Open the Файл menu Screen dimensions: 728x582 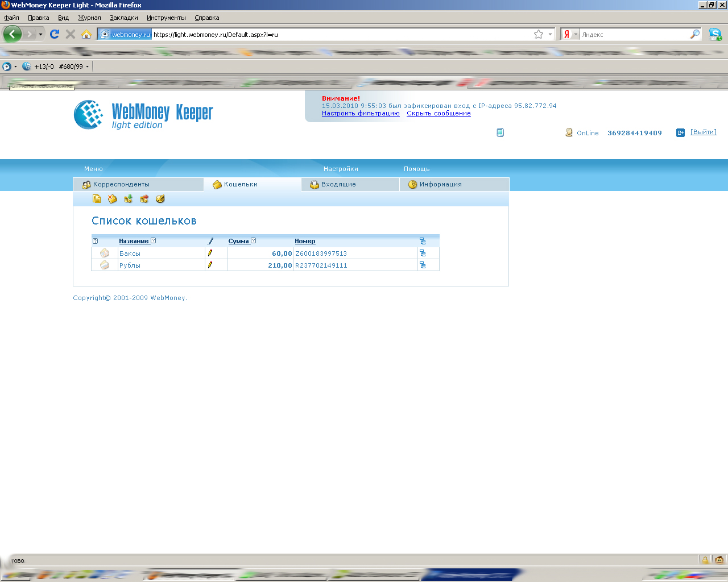click(x=11, y=18)
